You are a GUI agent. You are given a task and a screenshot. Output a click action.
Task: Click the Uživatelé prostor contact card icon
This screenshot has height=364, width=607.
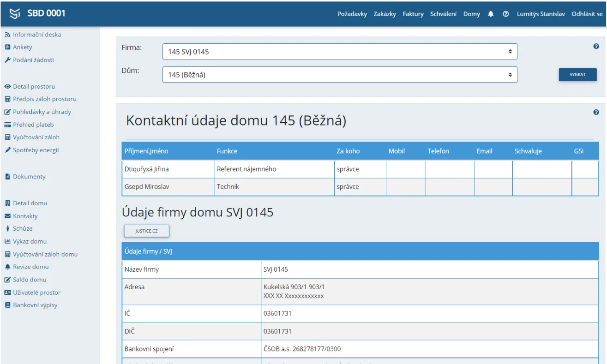[7, 292]
